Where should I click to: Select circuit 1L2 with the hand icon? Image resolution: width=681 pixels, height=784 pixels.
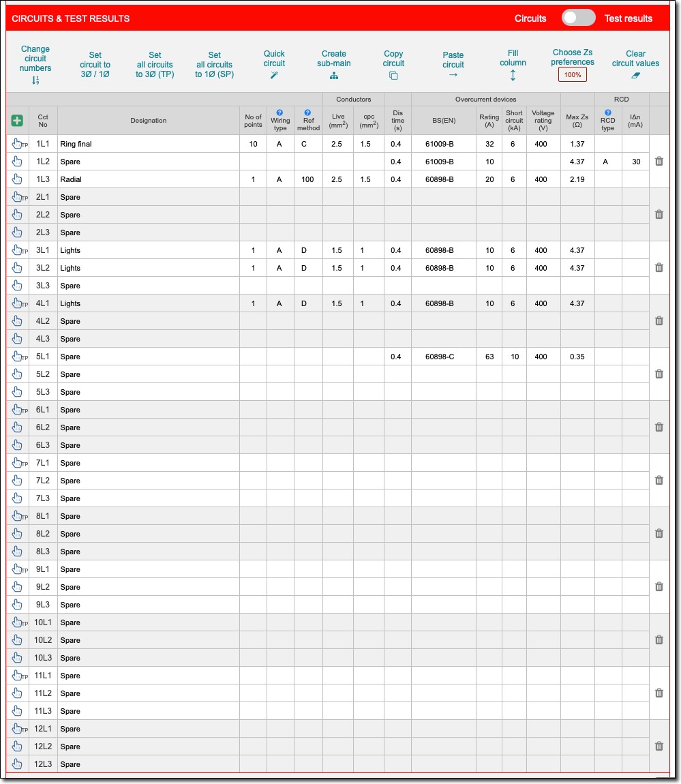point(17,161)
